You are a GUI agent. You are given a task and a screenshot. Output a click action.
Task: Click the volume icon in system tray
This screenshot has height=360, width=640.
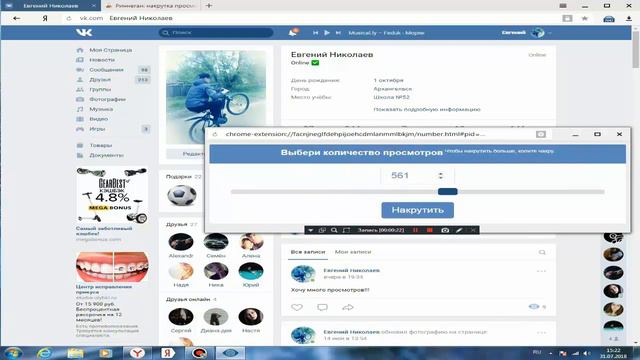pyautogui.click(x=586, y=353)
